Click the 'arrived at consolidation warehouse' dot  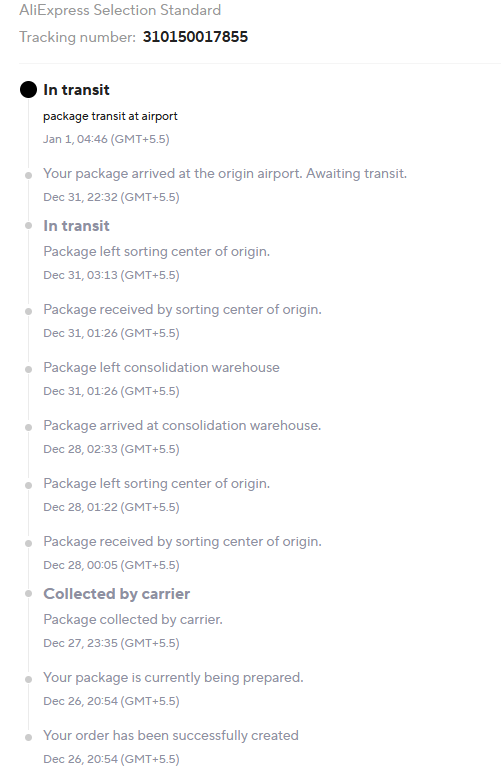29,427
